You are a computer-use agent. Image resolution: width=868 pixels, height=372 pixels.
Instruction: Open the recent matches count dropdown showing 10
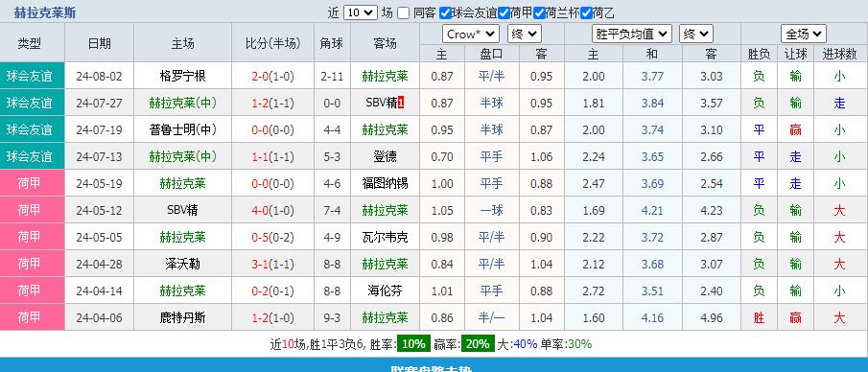coord(361,12)
